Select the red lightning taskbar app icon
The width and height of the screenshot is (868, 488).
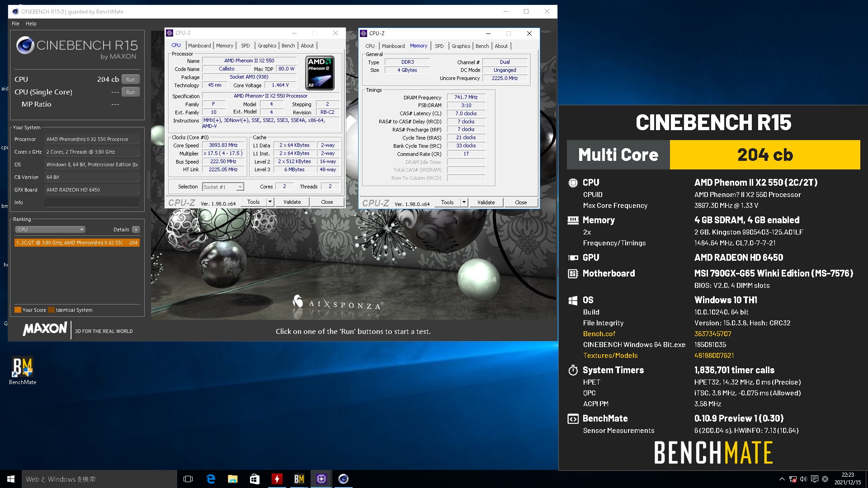point(277,479)
